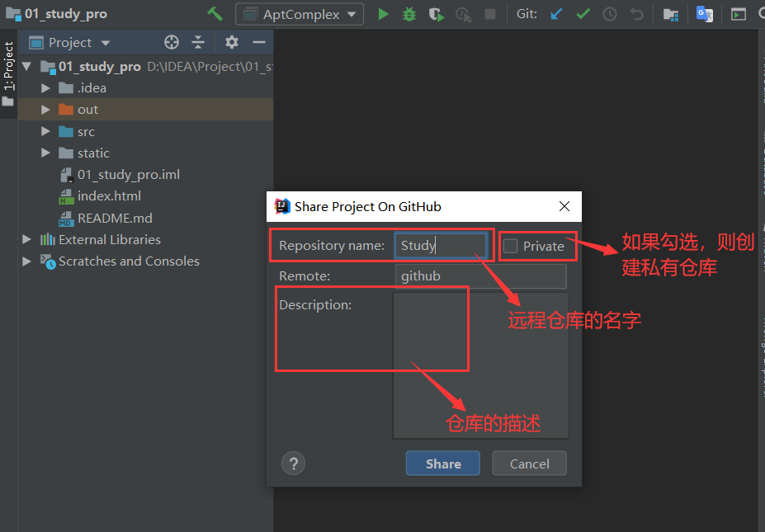Click the IntelliJ icon in dialog title
The height and width of the screenshot is (532, 765).
(x=282, y=206)
